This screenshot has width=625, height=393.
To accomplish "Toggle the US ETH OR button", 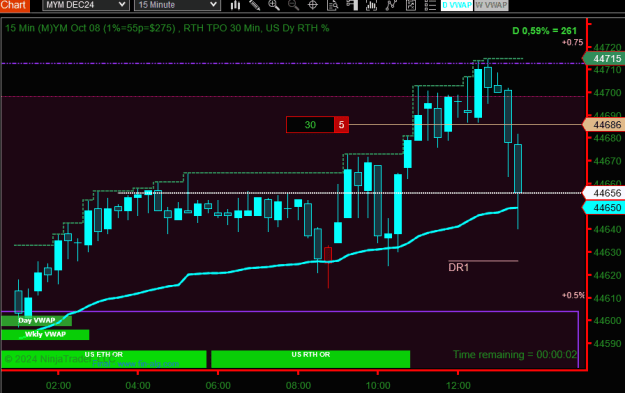I will [x=104, y=359].
